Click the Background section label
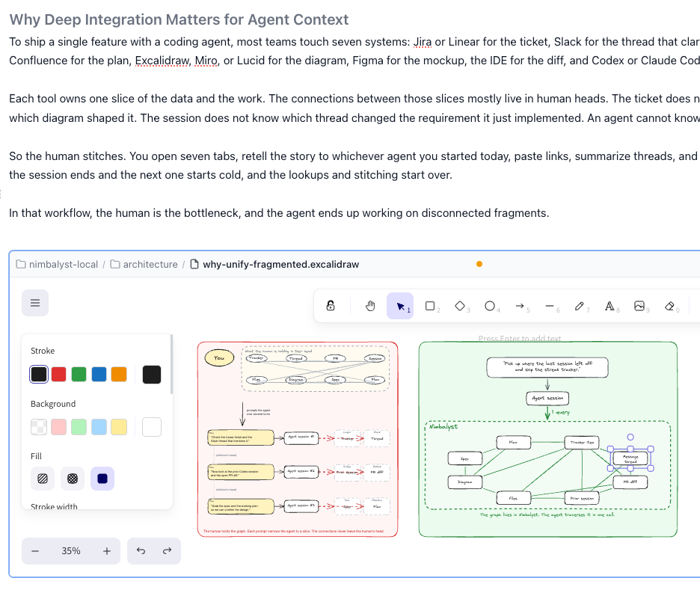The height and width of the screenshot is (593, 700). 53,404
